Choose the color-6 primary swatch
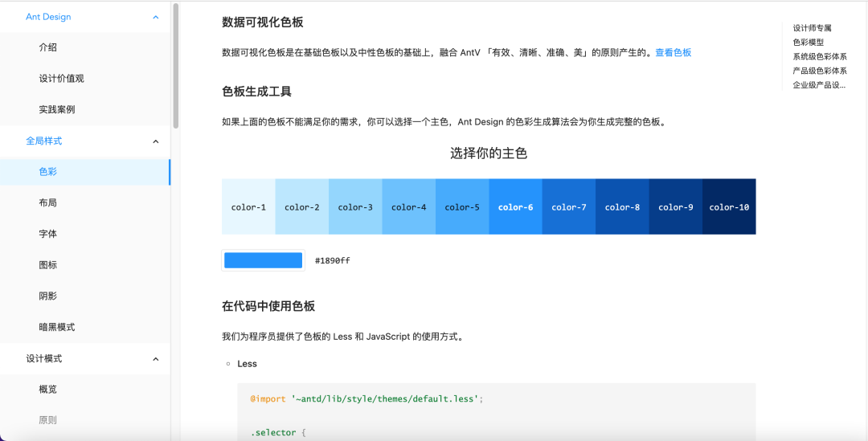The image size is (868, 441). click(515, 206)
